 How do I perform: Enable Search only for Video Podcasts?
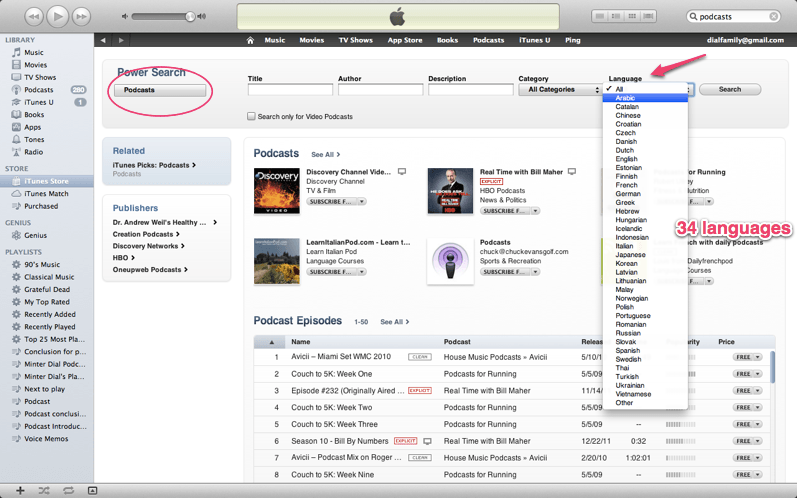tap(251, 116)
